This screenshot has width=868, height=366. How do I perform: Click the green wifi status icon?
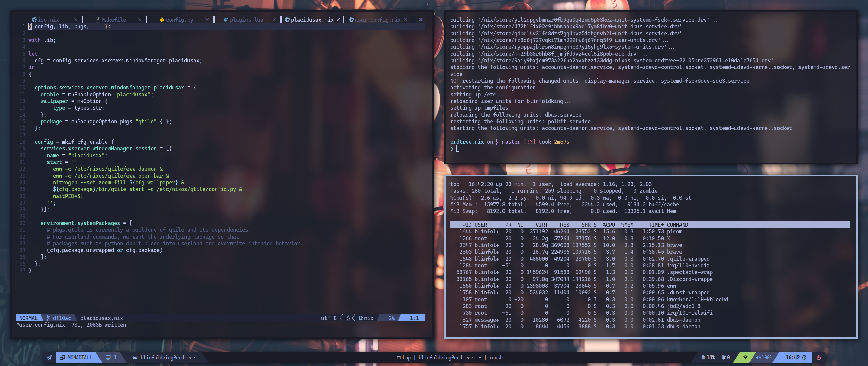tap(745, 358)
